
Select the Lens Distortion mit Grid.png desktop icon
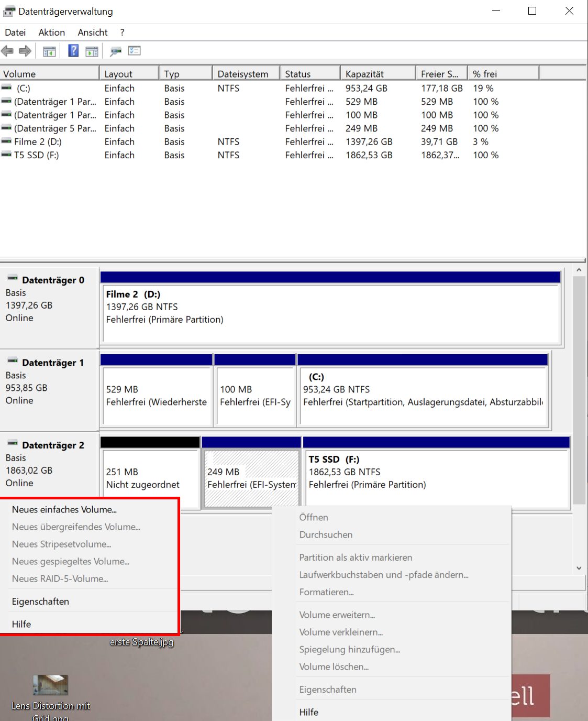click(50, 697)
